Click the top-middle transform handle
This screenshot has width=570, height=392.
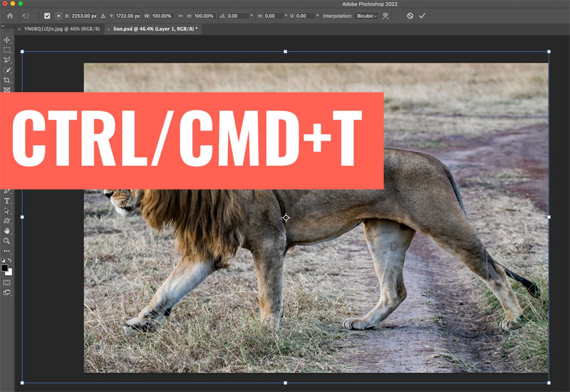(286, 51)
